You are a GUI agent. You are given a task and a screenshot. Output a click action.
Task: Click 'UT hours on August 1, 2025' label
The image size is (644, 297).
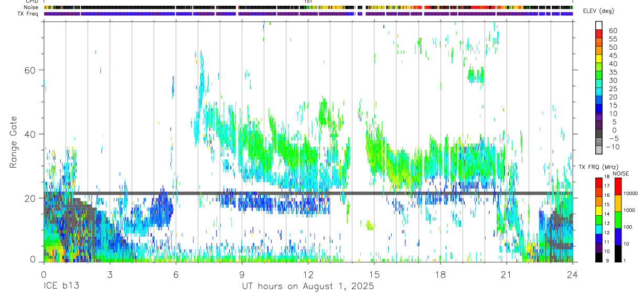coord(308,287)
